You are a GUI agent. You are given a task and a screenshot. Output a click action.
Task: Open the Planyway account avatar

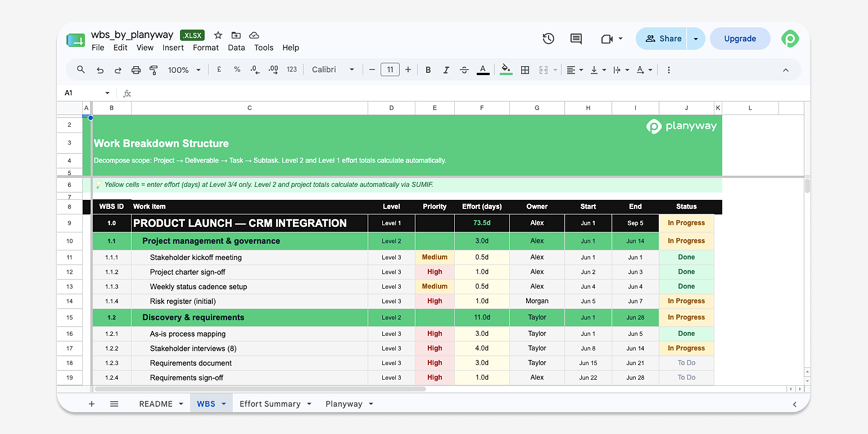click(790, 38)
